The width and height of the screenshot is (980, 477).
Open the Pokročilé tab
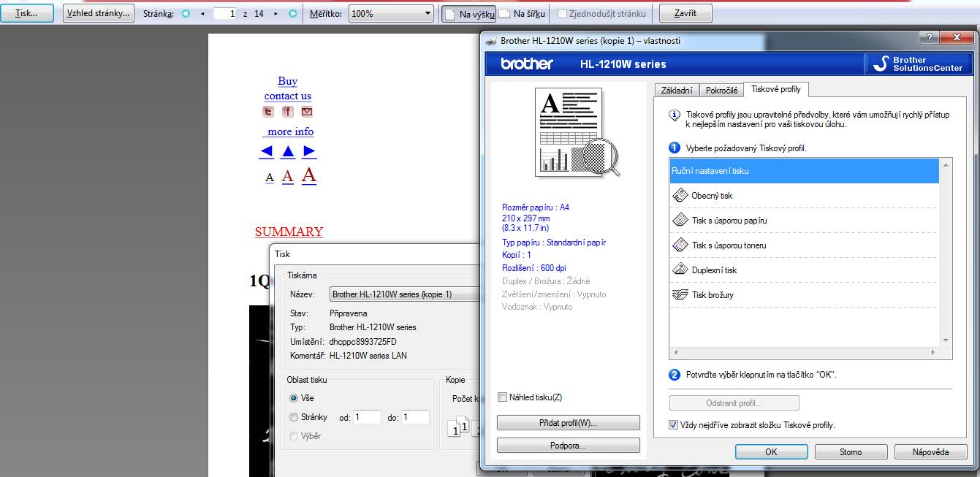[x=721, y=91]
